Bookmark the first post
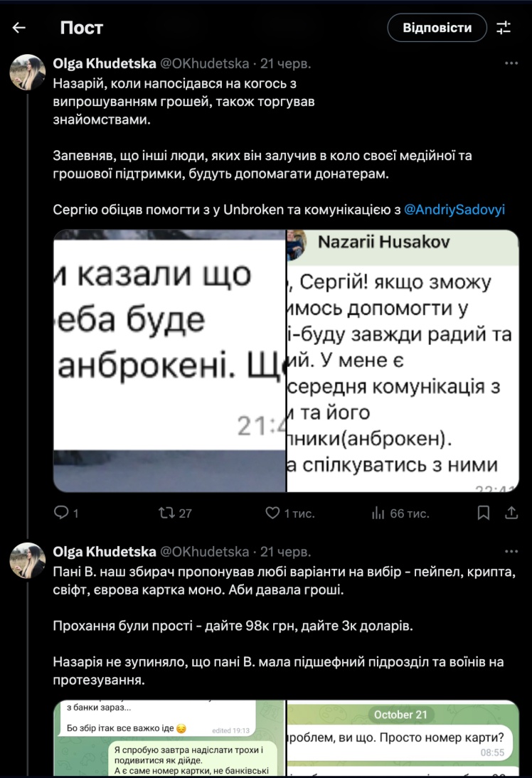Image resolution: width=532 pixels, height=778 pixels. pos(484,513)
